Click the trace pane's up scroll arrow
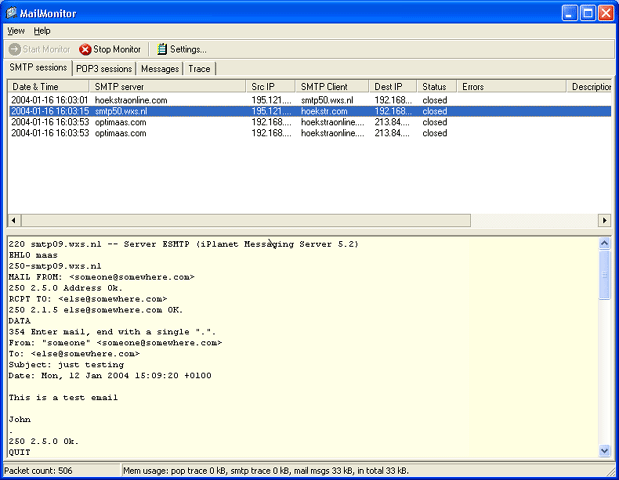 tap(604, 243)
